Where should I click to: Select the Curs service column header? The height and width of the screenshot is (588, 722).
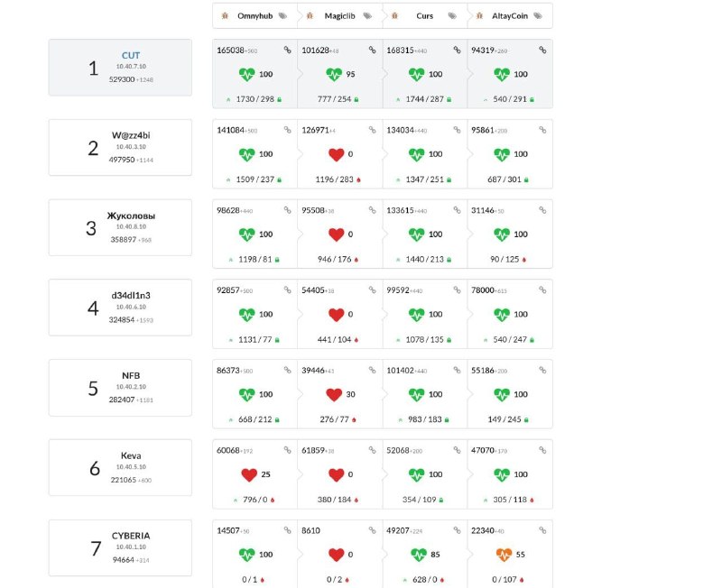[424, 16]
